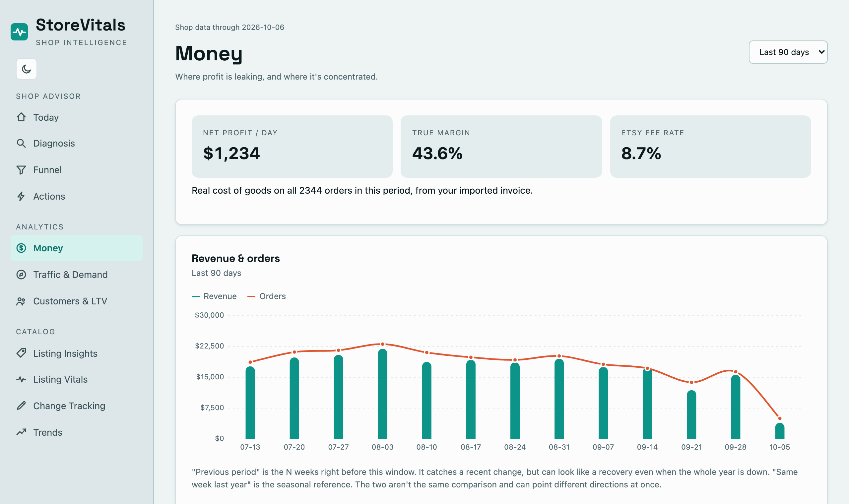Open Listing Vitals in the catalog
Viewport: 849px width, 504px height.
tap(76, 379)
